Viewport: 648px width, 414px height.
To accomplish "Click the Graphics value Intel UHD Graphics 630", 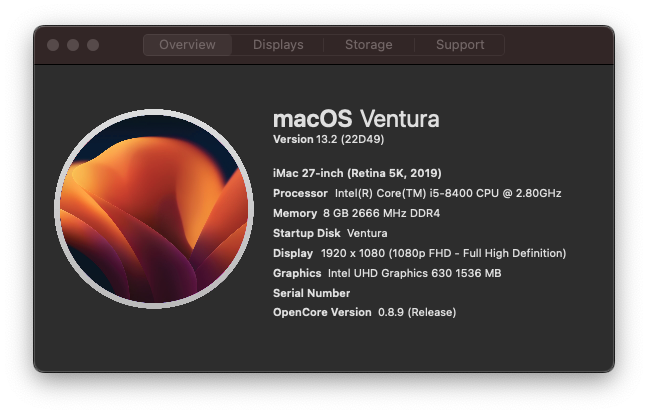I will 415,273.
